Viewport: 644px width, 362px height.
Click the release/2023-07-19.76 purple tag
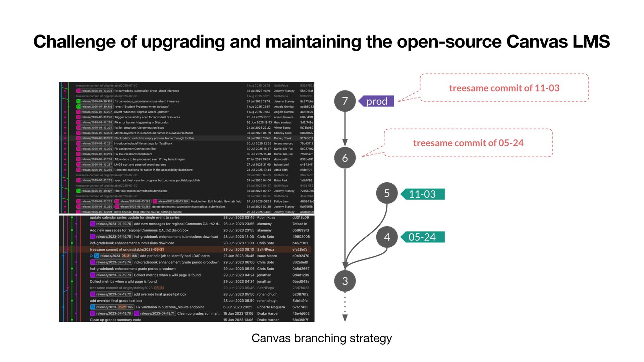(x=111, y=224)
